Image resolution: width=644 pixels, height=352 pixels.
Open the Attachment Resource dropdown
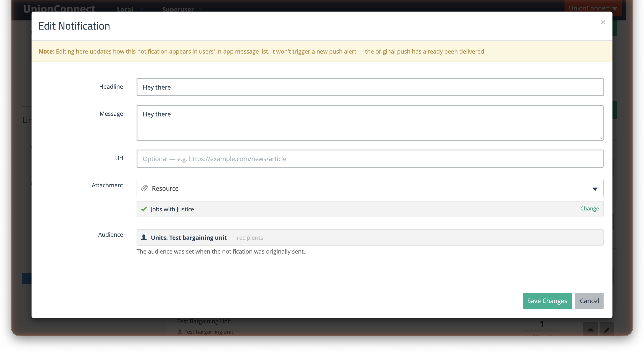coord(370,188)
